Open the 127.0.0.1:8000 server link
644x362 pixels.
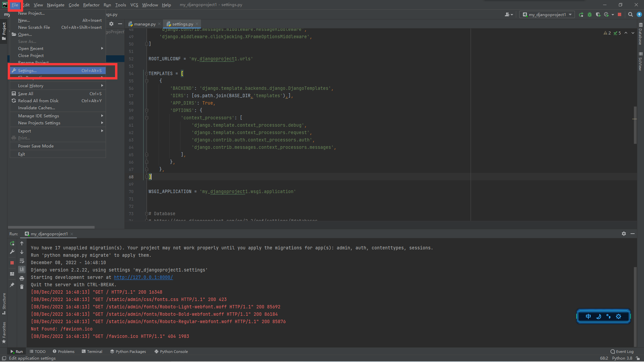point(143,278)
